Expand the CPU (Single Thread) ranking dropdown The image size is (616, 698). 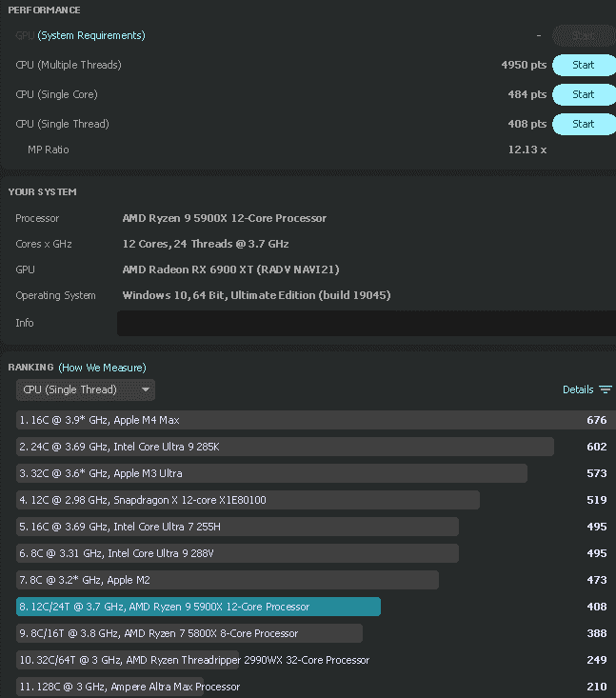(85, 389)
